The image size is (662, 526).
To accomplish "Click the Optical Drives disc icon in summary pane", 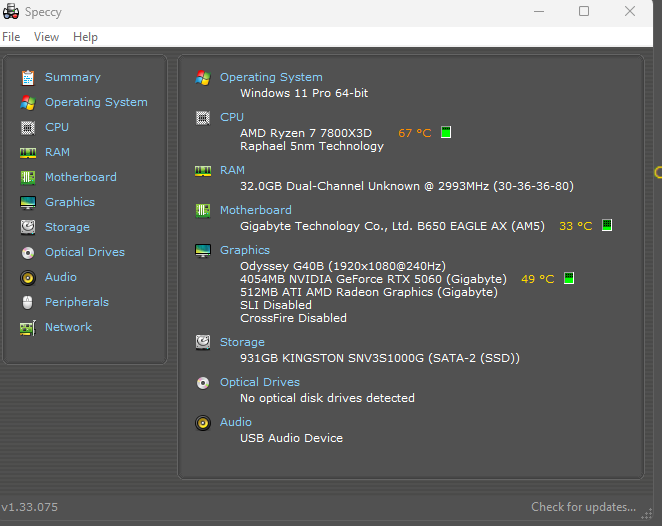I will tap(203, 382).
